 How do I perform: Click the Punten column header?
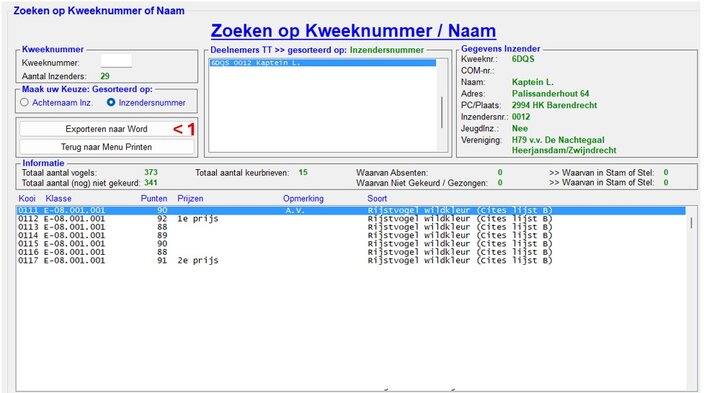point(154,199)
